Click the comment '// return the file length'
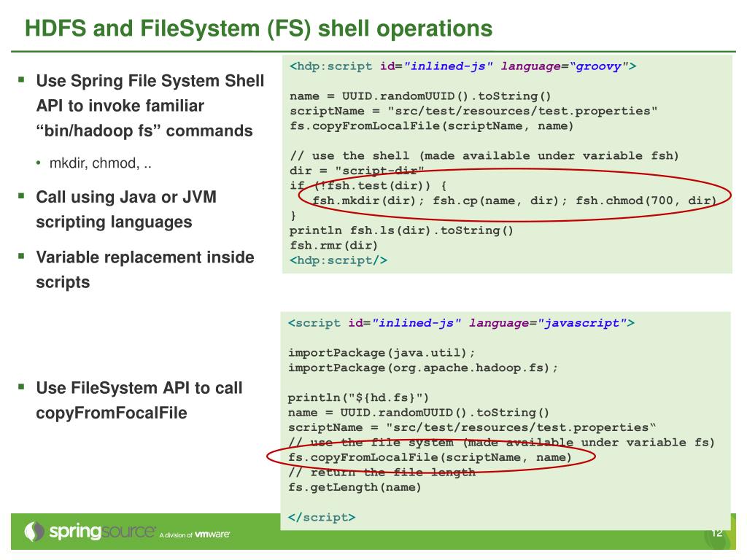The image size is (747, 560). click(382, 472)
